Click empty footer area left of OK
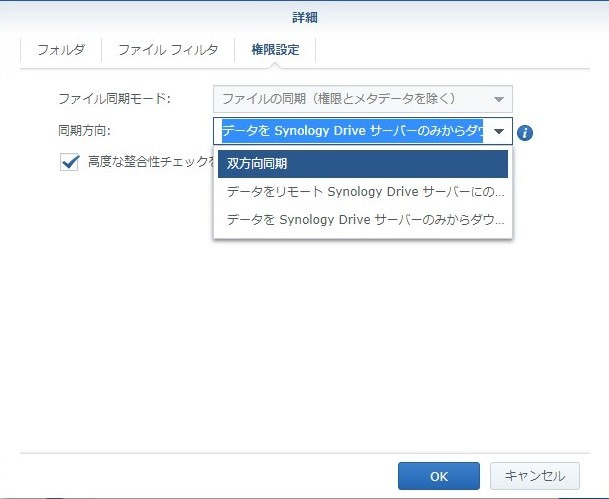Image resolution: width=609 pixels, height=499 pixels. [200, 476]
